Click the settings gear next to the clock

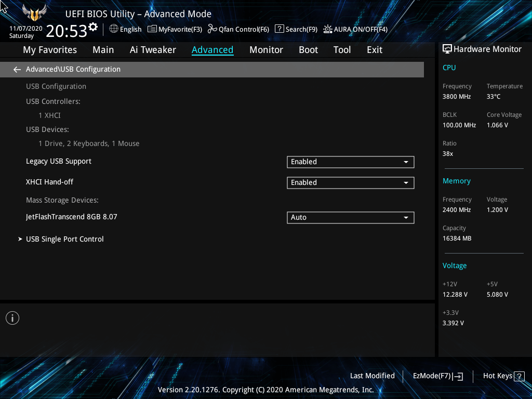[93, 26]
